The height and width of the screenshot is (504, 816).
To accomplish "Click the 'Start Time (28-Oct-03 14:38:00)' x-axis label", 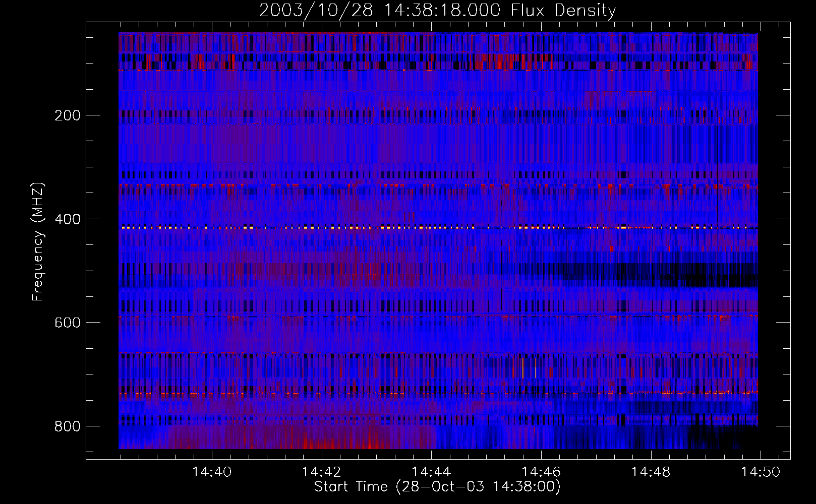I will tap(437, 487).
